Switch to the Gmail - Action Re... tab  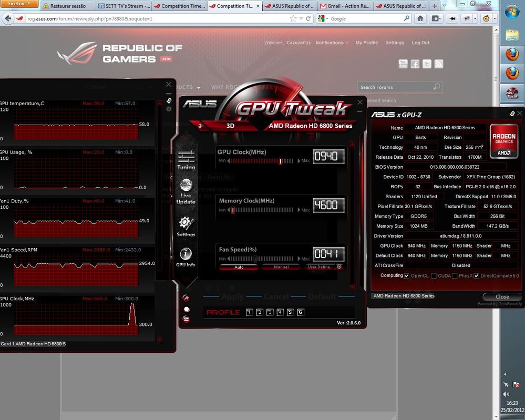coord(345,6)
